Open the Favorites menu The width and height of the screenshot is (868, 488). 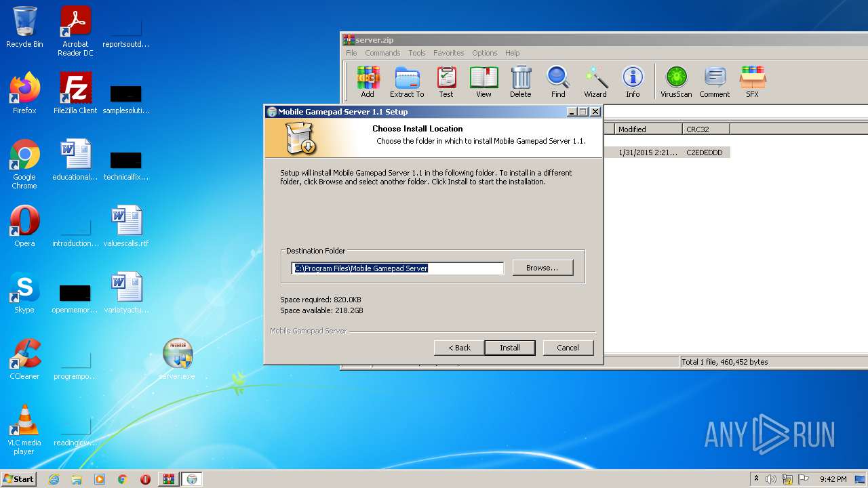(x=449, y=53)
